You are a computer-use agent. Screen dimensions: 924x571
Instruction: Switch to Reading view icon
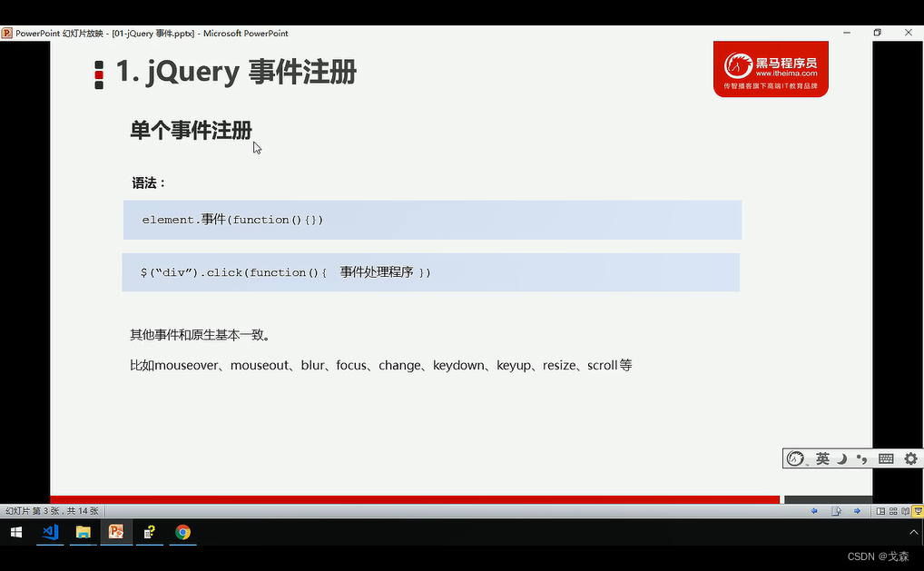click(905, 511)
